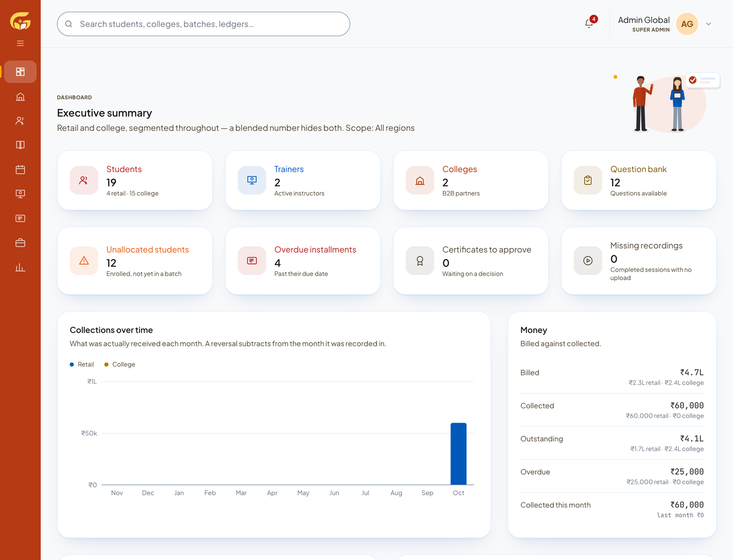Screen dimensions: 733x560
Task: Open the Students summary link
Action: 124,169
